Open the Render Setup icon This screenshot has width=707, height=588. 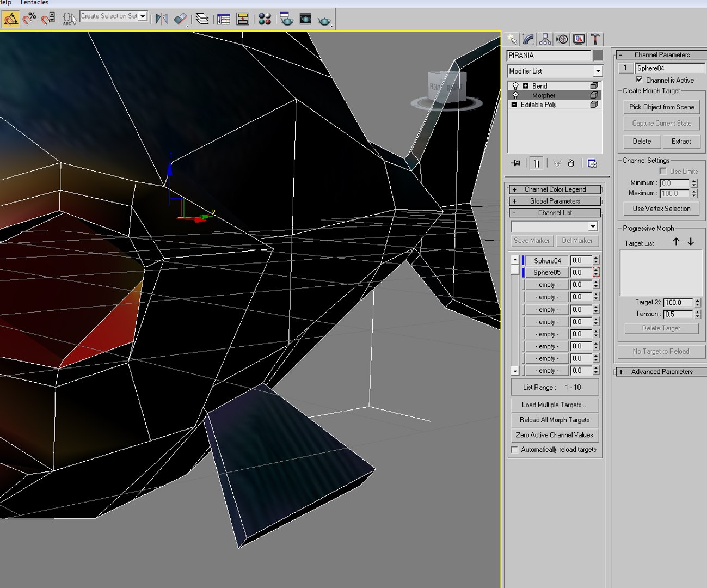[286, 19]
